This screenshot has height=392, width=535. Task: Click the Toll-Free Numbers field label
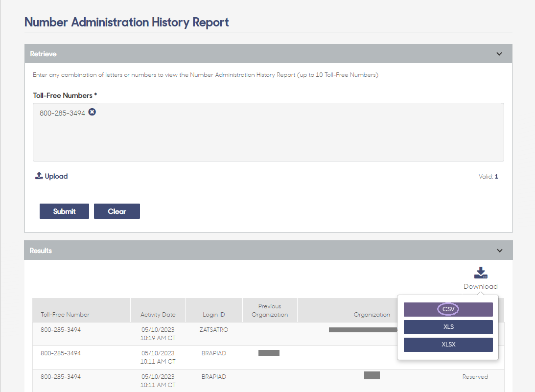tap(65, 95)
